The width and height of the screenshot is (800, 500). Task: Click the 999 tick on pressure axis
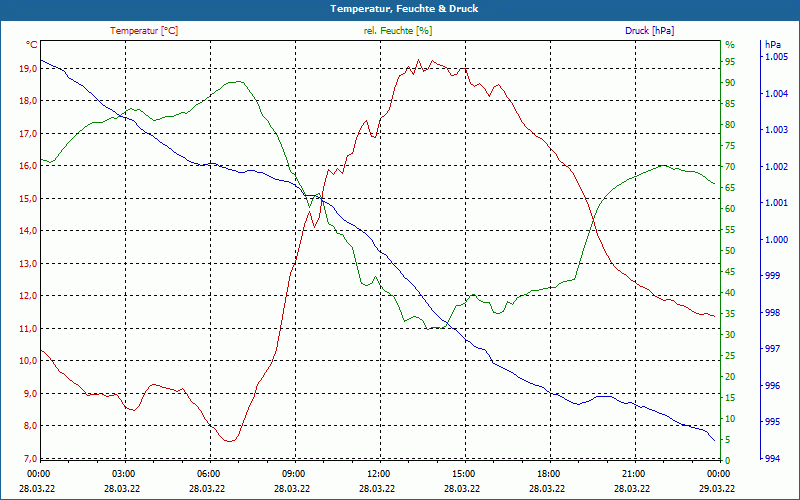point(772,276)
